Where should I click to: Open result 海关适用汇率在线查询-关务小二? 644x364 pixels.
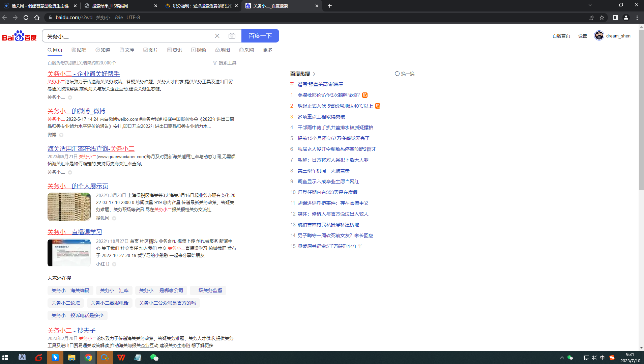tap(91, 148)
